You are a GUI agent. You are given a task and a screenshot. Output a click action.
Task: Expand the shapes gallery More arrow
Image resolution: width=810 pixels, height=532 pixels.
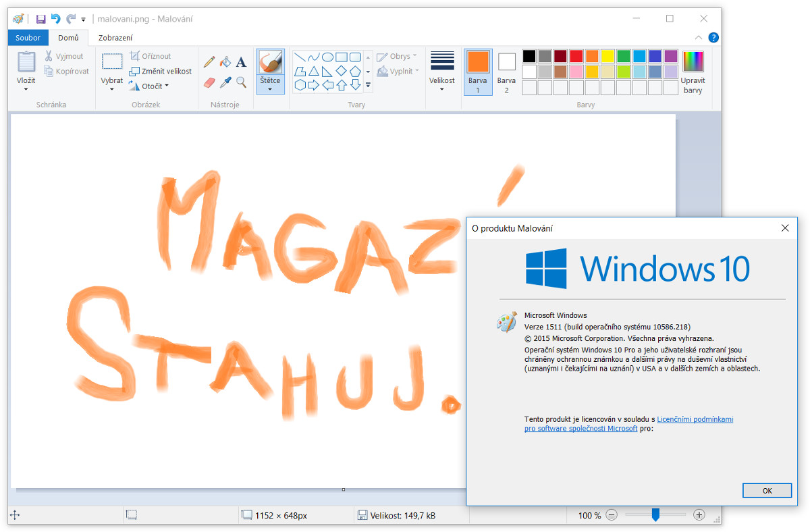point(368,85)
